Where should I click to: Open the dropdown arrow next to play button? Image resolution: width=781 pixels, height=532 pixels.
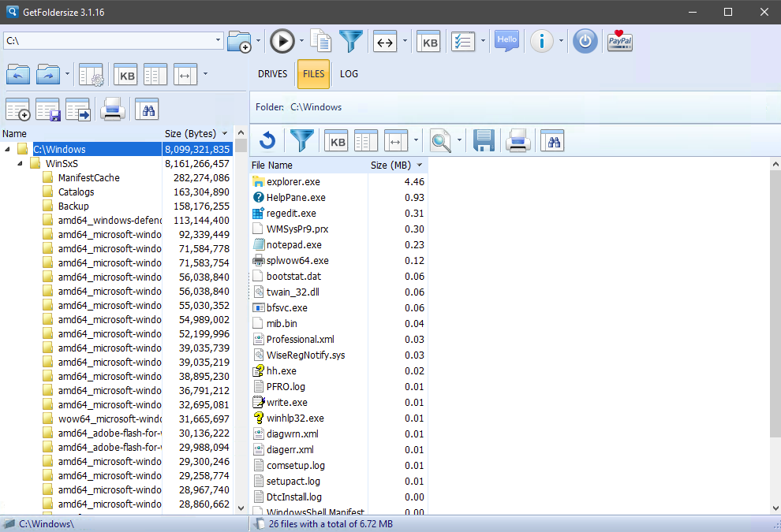pyautogui.click(x=301, y=41)
